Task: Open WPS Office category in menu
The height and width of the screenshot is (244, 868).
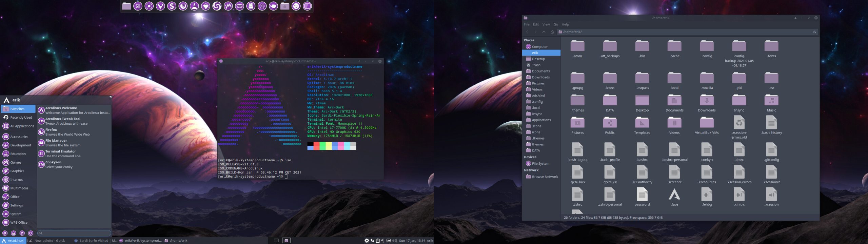Action: click(18, 222)
